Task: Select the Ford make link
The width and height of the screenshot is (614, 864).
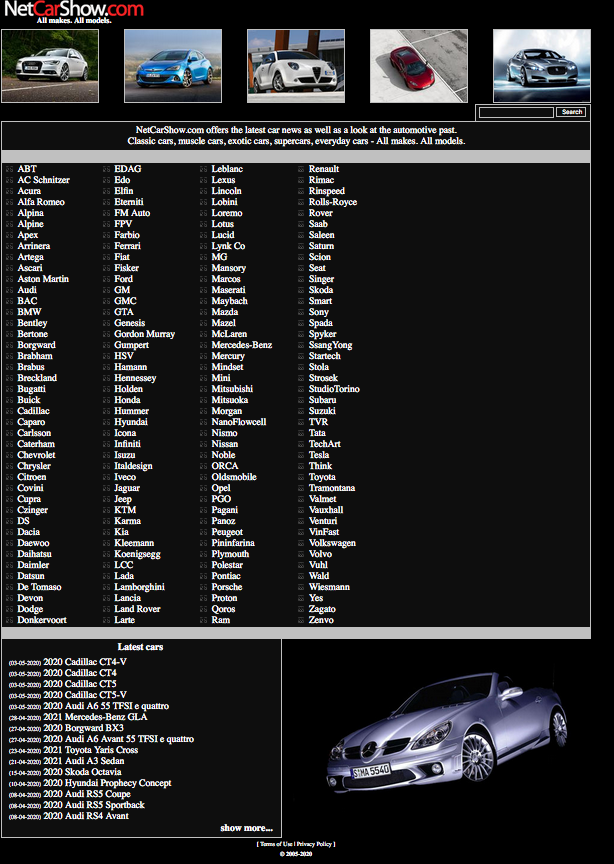Action: [x=123, y=279]
